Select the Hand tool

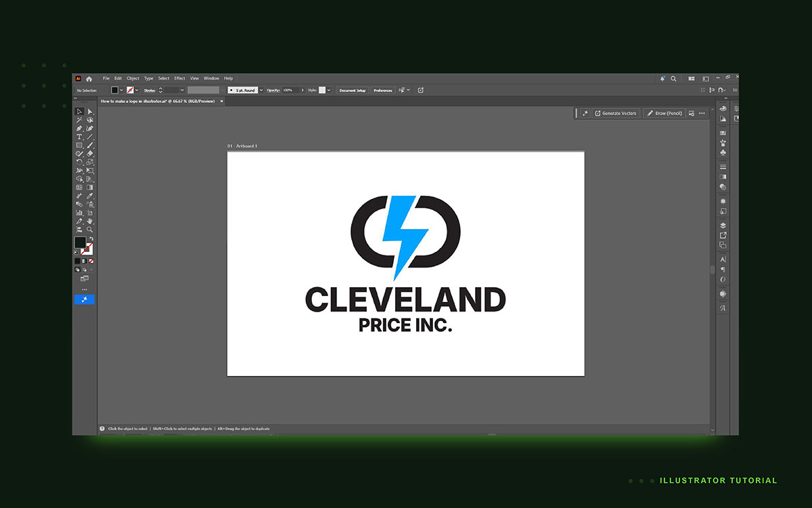click(x=90, y=221)
